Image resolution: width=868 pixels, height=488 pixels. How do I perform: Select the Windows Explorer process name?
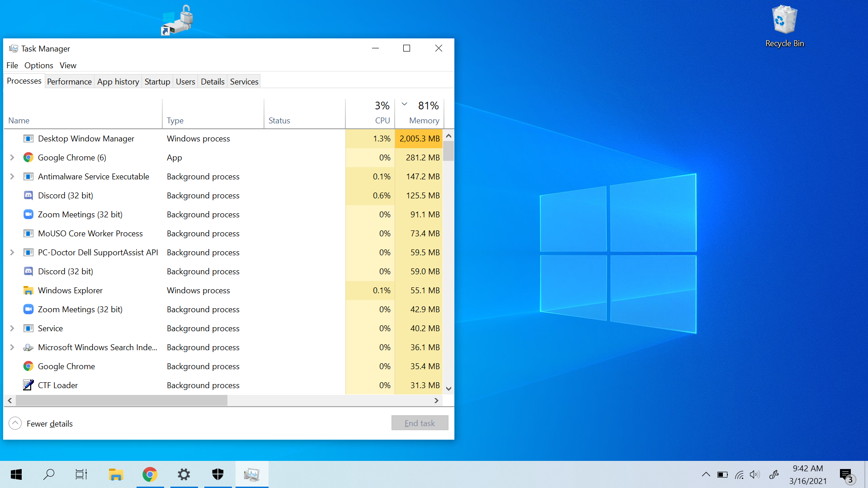70,291
